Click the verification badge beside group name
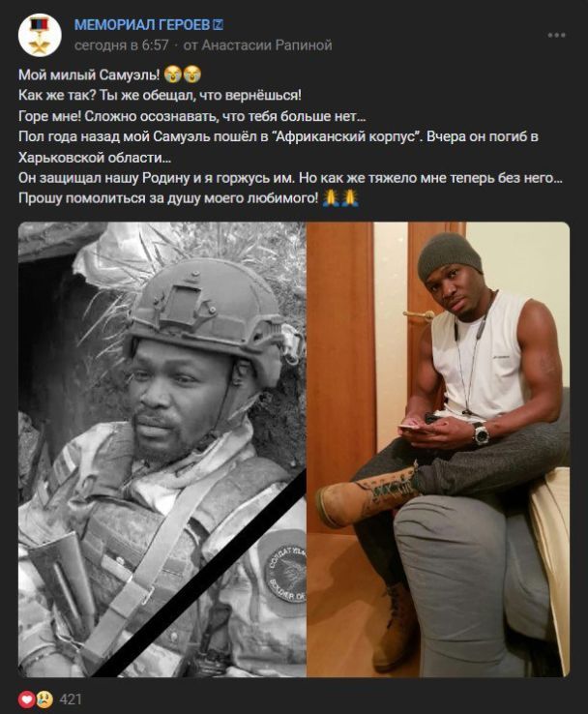The image size is (588, 714). [218, 25]
